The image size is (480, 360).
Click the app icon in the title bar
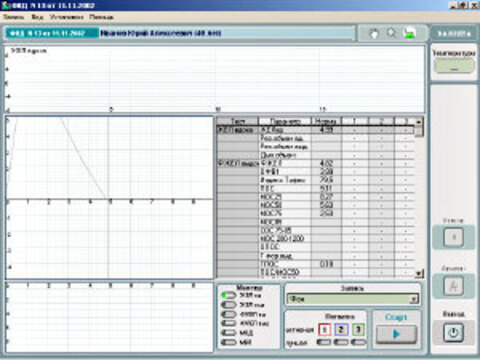pos(6,5)
